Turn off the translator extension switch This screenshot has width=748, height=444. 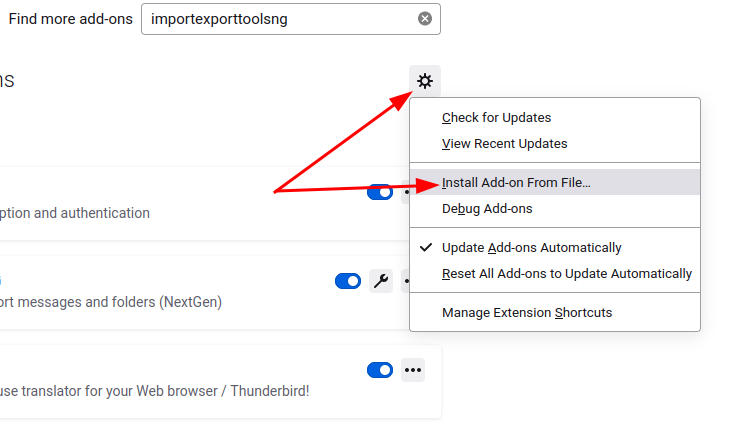380,370
